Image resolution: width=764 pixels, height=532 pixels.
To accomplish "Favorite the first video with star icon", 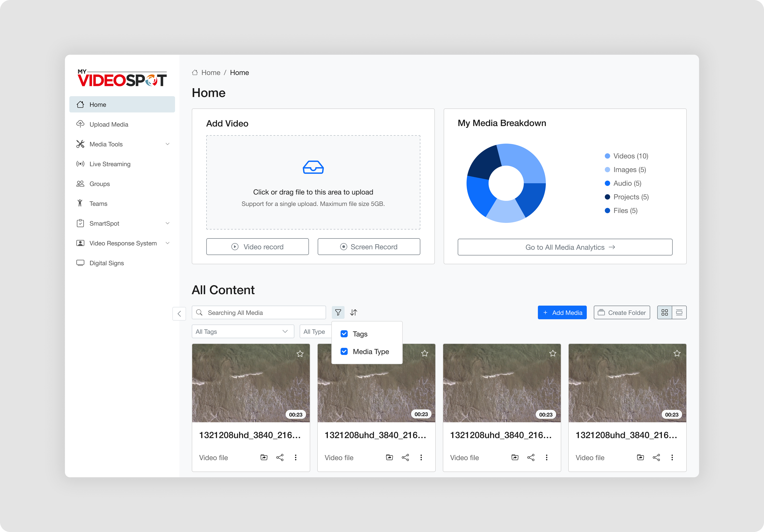I will click(300, 354).
